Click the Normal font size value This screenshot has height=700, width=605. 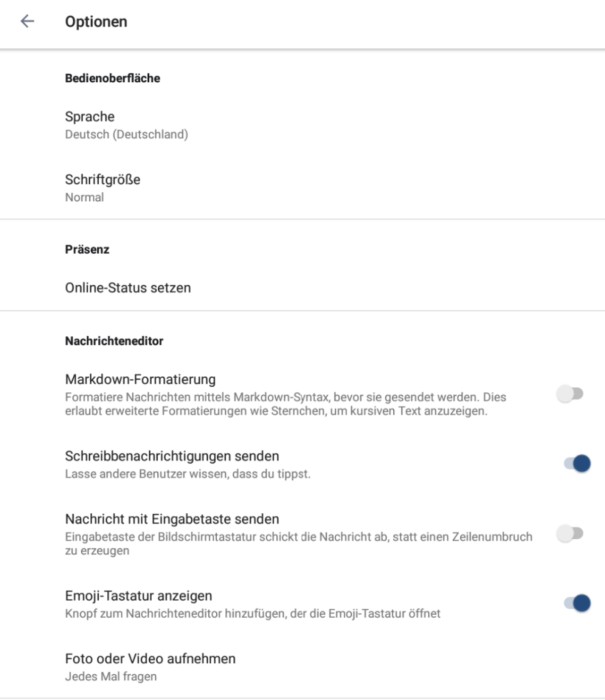click(x=84, y=198)
